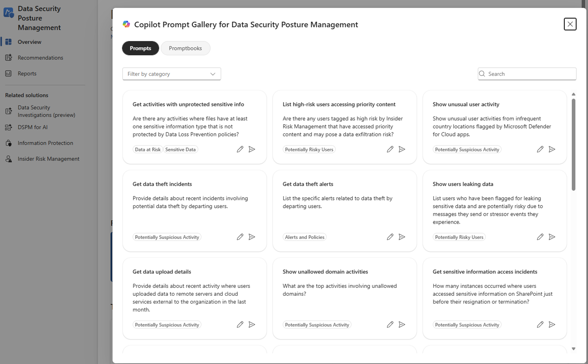Open Recommendations in the left navigation
This screenshot has height=364, width=588.
40,58
